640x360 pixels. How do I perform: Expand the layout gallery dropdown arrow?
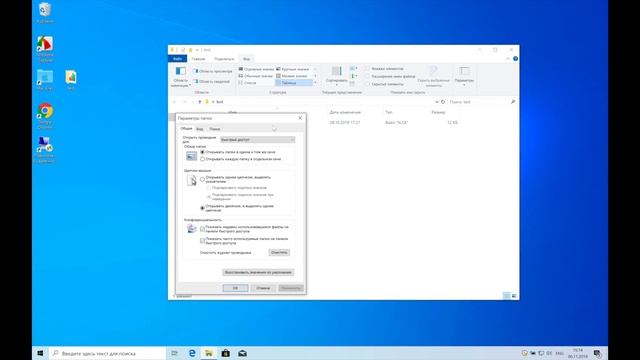tap(315, 83)
